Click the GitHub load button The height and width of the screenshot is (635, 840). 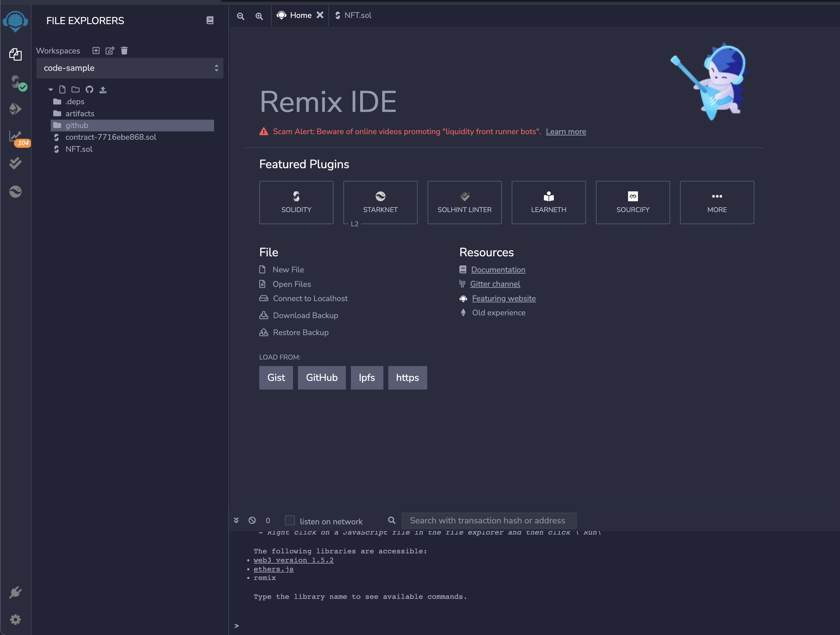pyautogui.click(x=321, y=377)
